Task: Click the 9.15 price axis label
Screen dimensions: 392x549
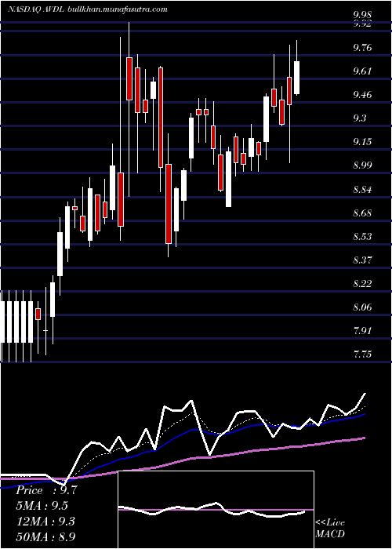Action: [362, 142]
